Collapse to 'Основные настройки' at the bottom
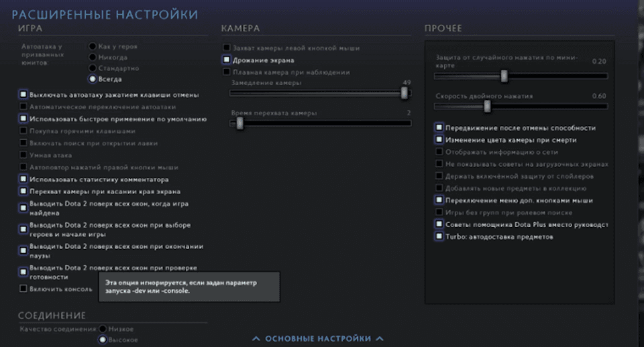Screen dimensions: 644x347 tap(317, 339)
